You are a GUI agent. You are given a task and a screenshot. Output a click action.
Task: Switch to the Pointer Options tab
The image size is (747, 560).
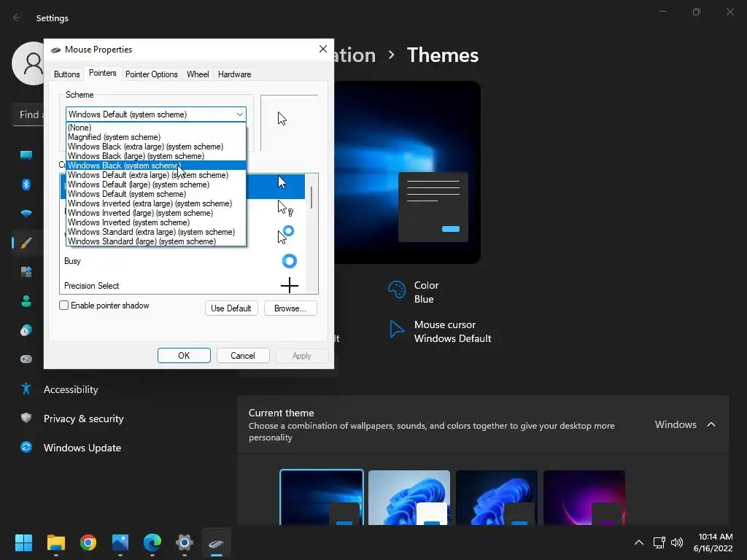tap(152, 74)
